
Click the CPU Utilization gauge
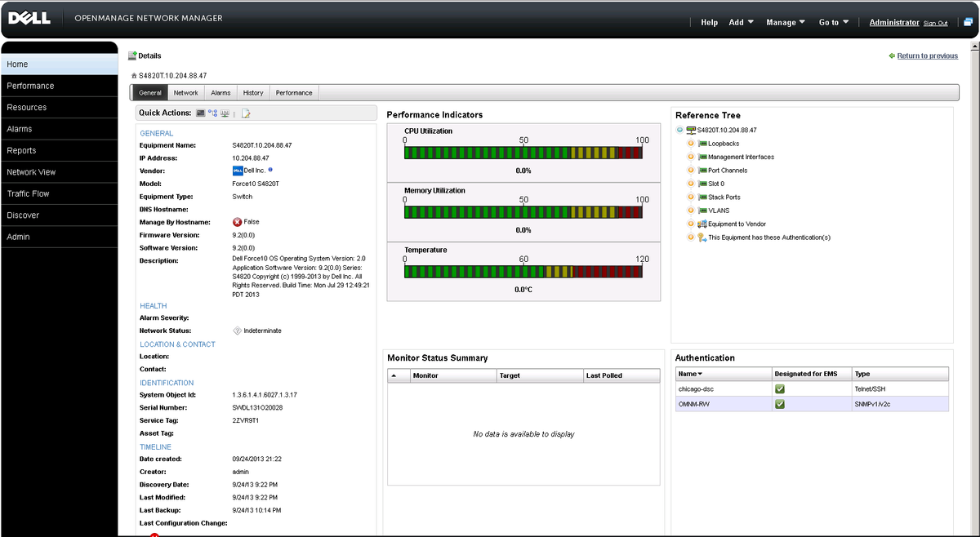pyautogui.click(x=523, y=151)
